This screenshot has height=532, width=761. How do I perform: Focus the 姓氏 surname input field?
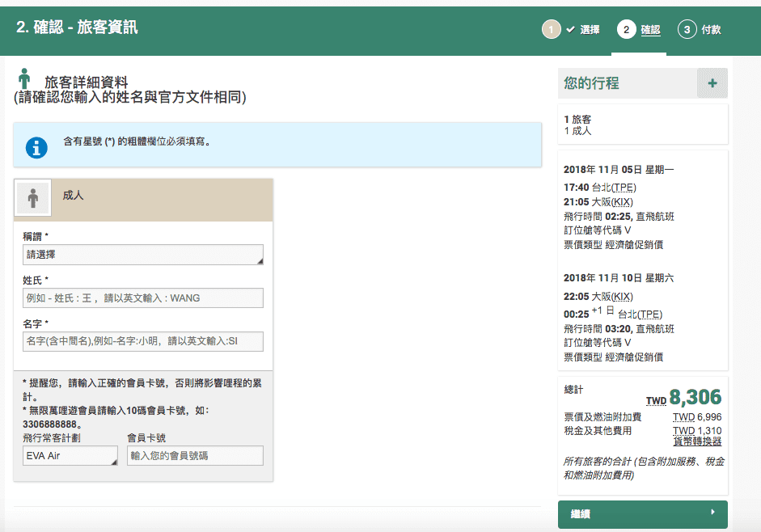pyautogui.click(x=143, y=298)
